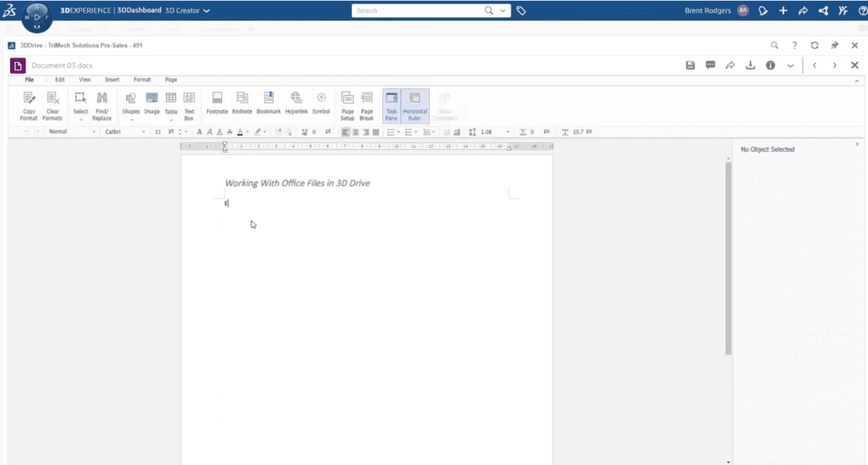Screen dimensions: 868x465
Task: Open the Symbol picker
Action: [321, 103]
